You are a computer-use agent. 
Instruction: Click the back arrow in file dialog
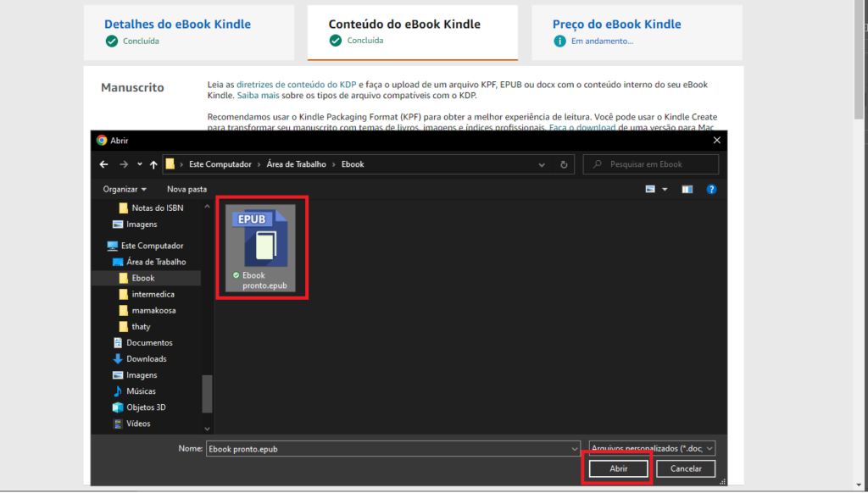point(103,164)
